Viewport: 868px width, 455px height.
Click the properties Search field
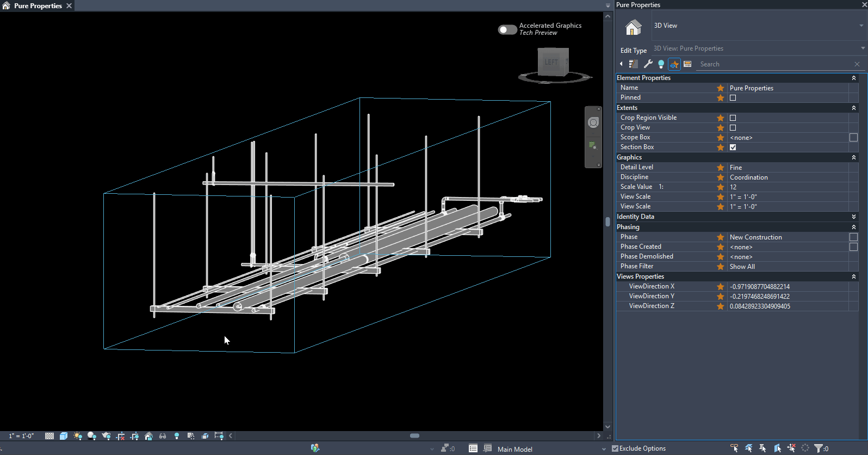coord(776,64)
